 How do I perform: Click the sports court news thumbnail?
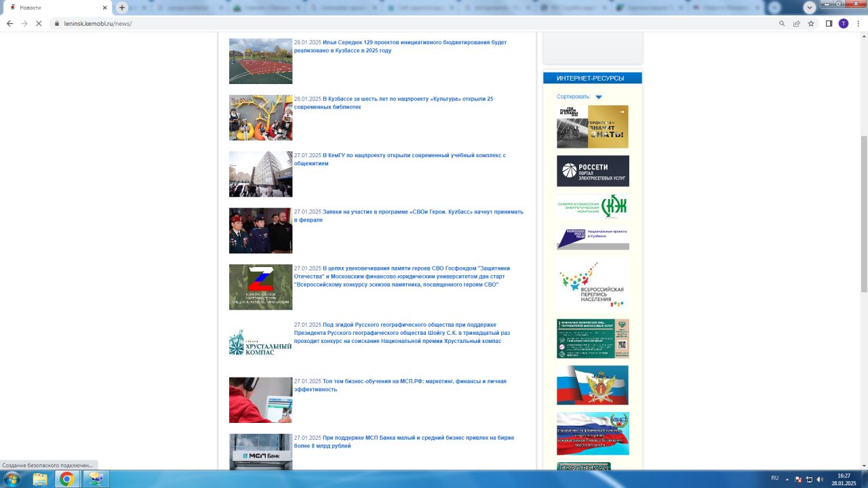260,61
